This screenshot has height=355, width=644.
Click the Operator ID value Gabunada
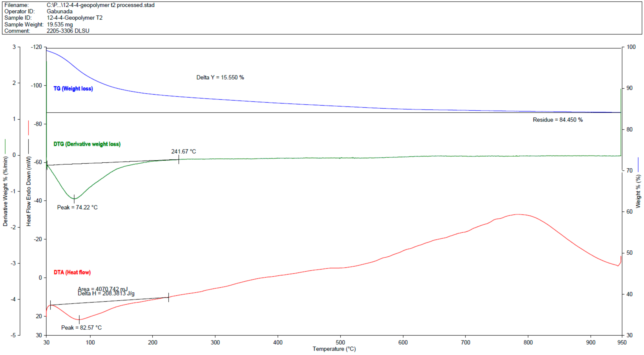(60, 11)
